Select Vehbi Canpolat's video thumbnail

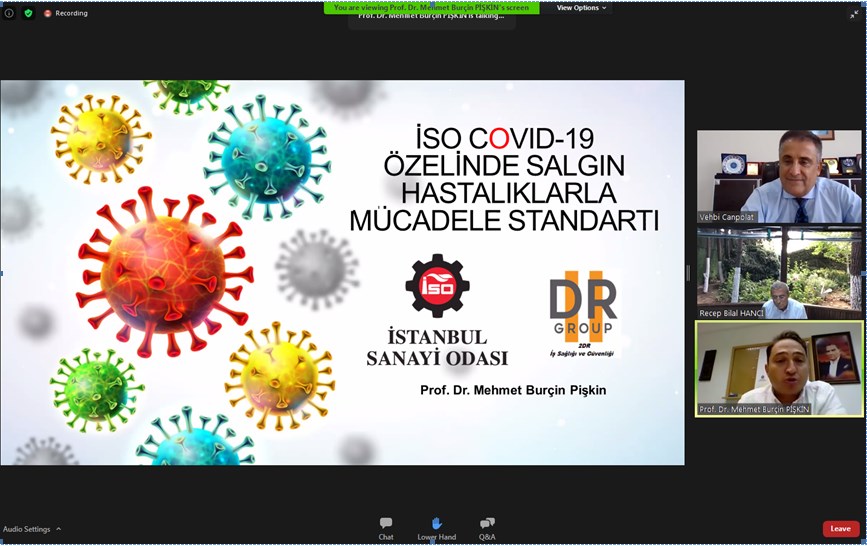coord(779,176)
